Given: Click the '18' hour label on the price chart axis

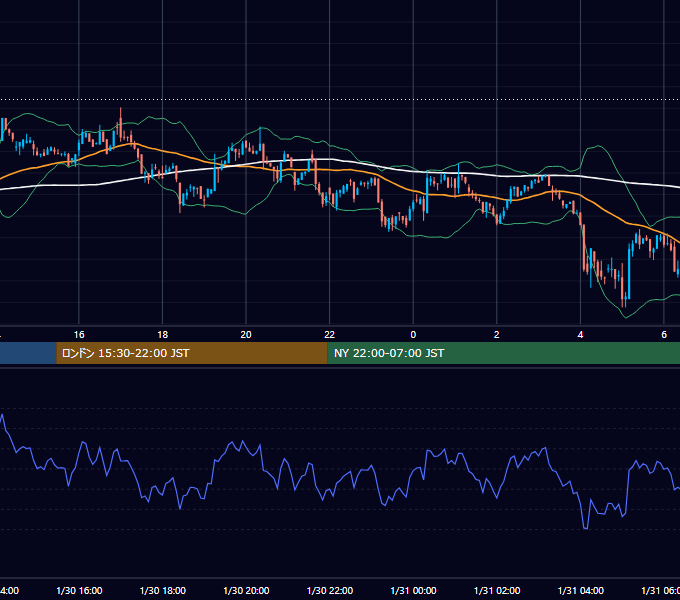Looking at the screenshot, I should point(163,335).
